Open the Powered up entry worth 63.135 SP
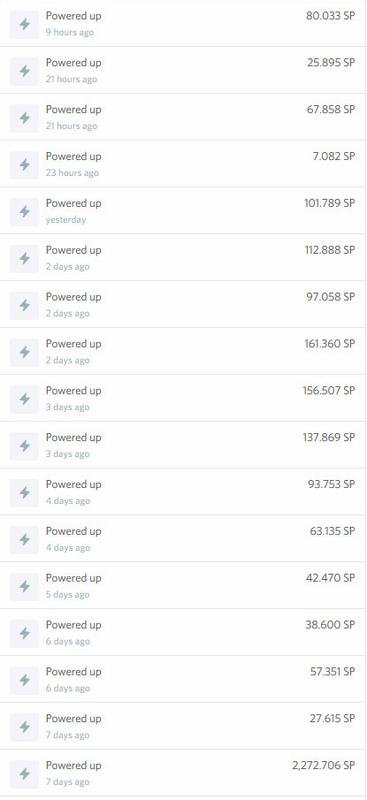The width and height of the screenshot is (367, 800). (183, 539)
